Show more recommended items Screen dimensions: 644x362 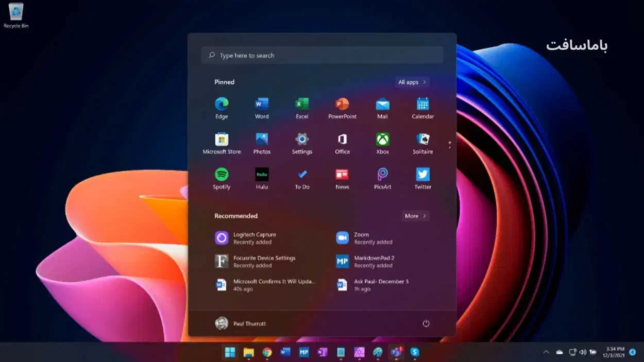coord(415,216)
